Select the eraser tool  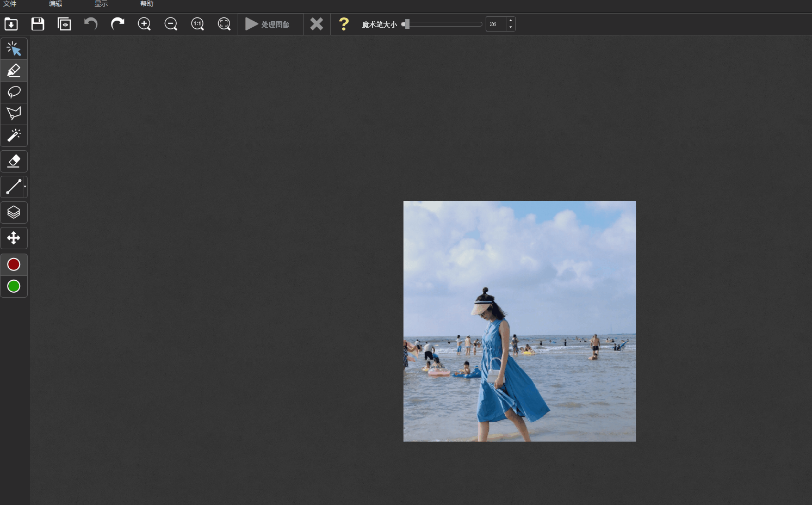click(14, 161)
